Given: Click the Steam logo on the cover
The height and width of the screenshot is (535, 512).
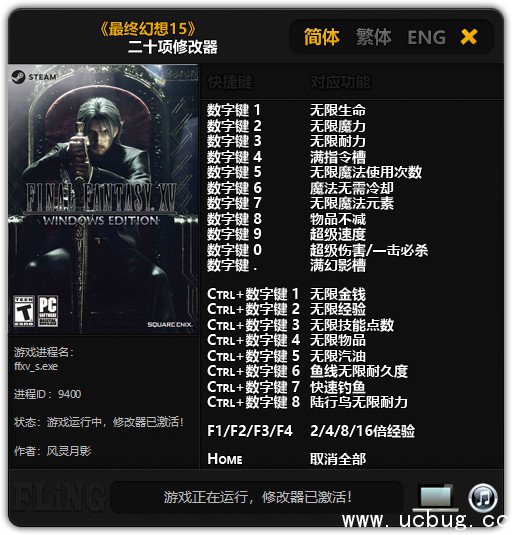Looking at the screenshot, I should click(x=18, y=77).
